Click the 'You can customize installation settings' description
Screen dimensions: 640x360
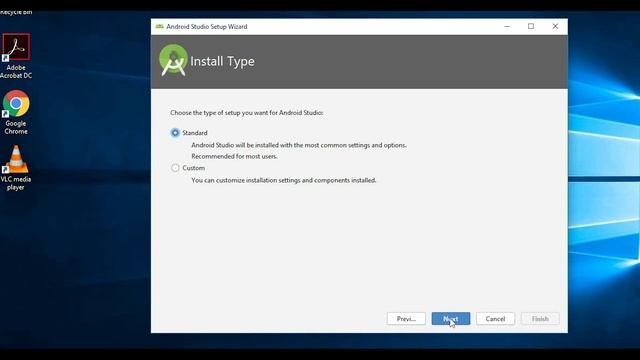point(284,180)
